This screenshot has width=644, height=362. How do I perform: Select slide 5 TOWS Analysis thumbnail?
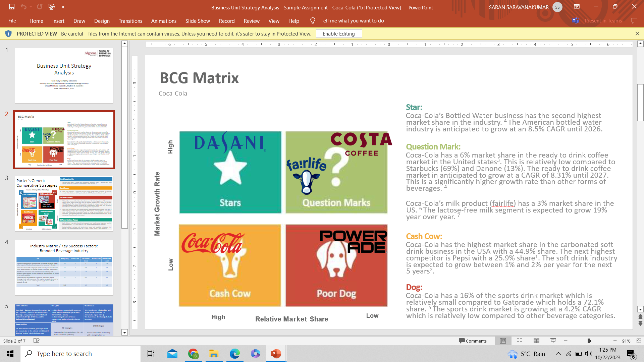point(64,320)
